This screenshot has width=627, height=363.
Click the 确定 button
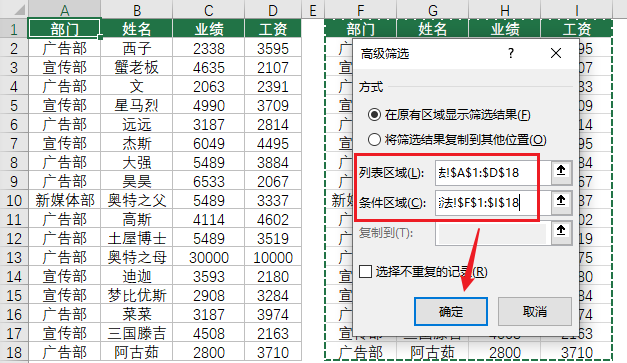tap(451, 311)
